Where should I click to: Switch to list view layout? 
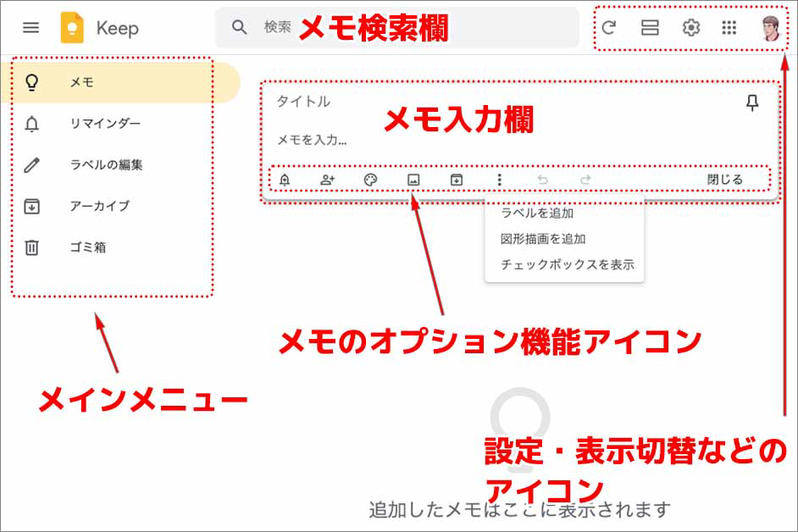(650, 27)
